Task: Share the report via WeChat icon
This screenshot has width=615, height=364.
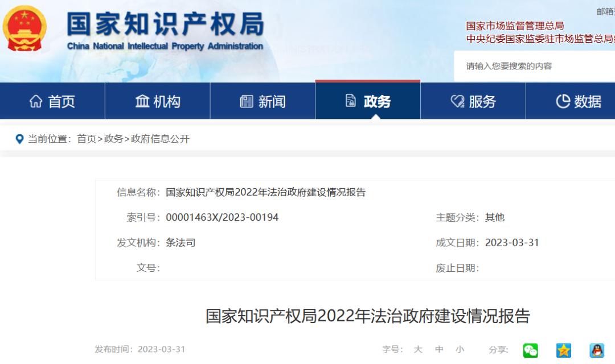Action: (x=530, y=350)
